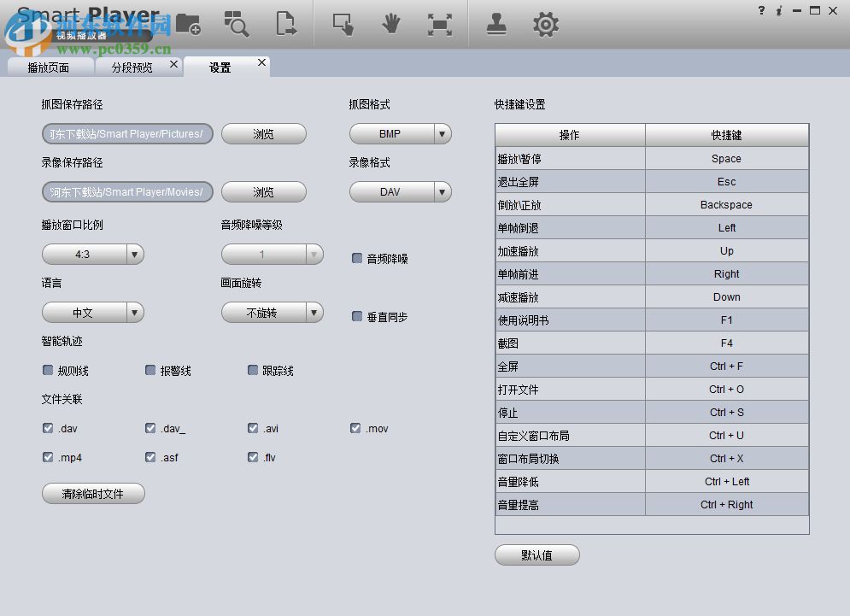Enable the 音频降噪 checkbox

[357, 258]
